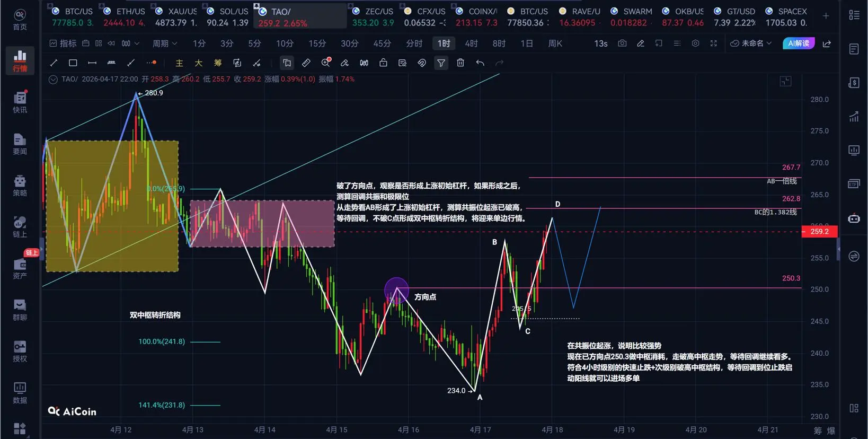Select the trend line drawing tool
The image size is (868, 439).
[x=54, y=63]
